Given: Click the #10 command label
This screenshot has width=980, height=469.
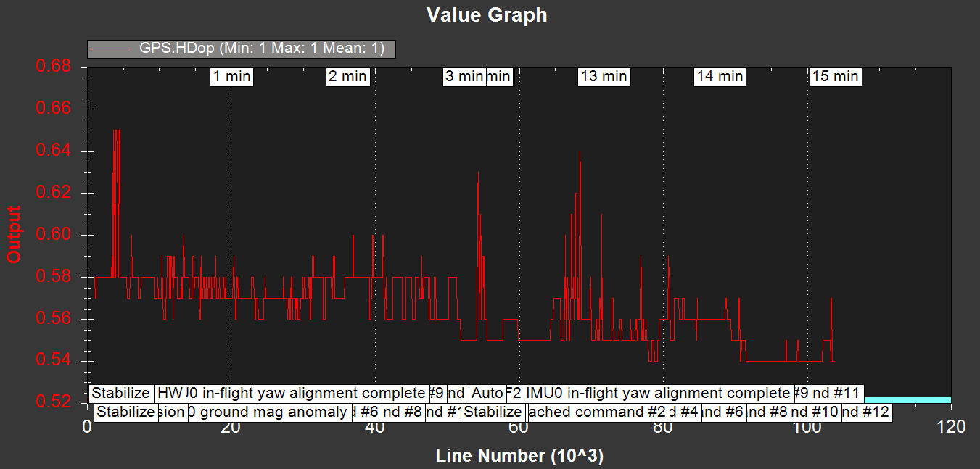Looking at the screenshot, I should point(815,412).
